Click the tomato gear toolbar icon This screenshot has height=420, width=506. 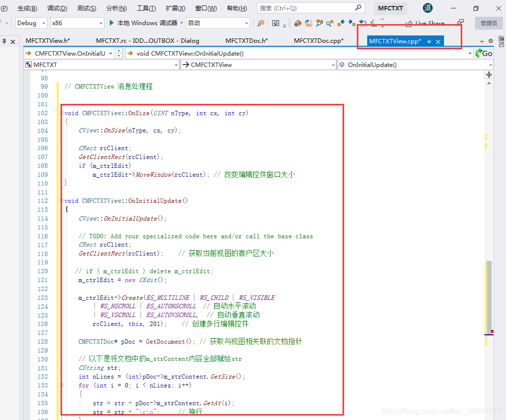coord(297,23)
